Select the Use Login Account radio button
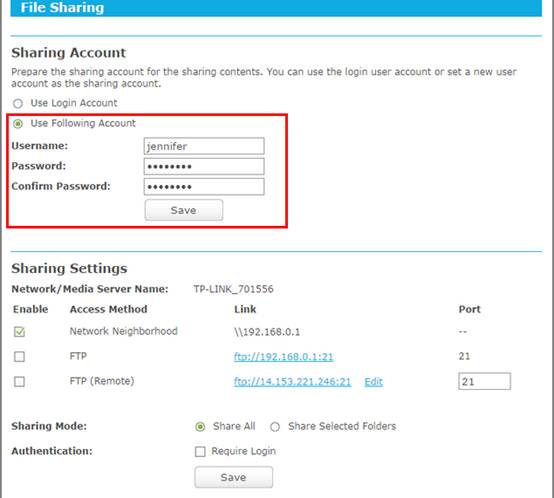The width and height of the screenshot is (554, 498). point(18,103)
